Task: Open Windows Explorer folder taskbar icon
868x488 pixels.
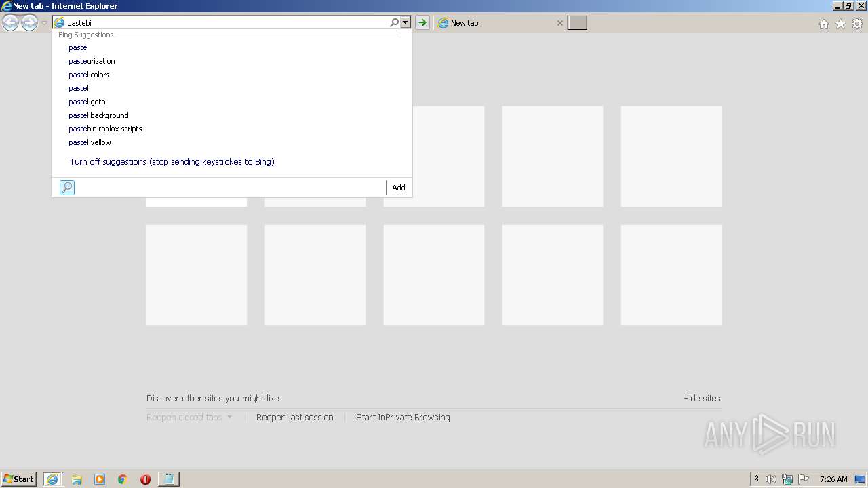Action: 77,479
